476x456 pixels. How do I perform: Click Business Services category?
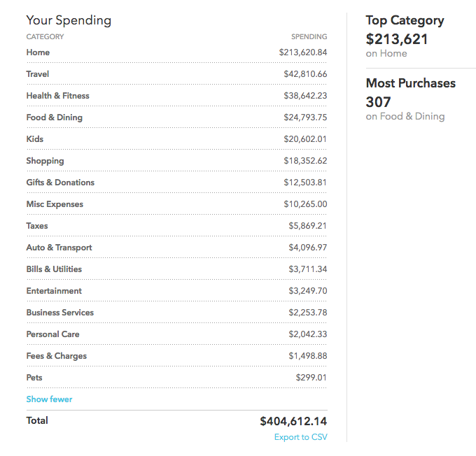[x=59, y=313]
